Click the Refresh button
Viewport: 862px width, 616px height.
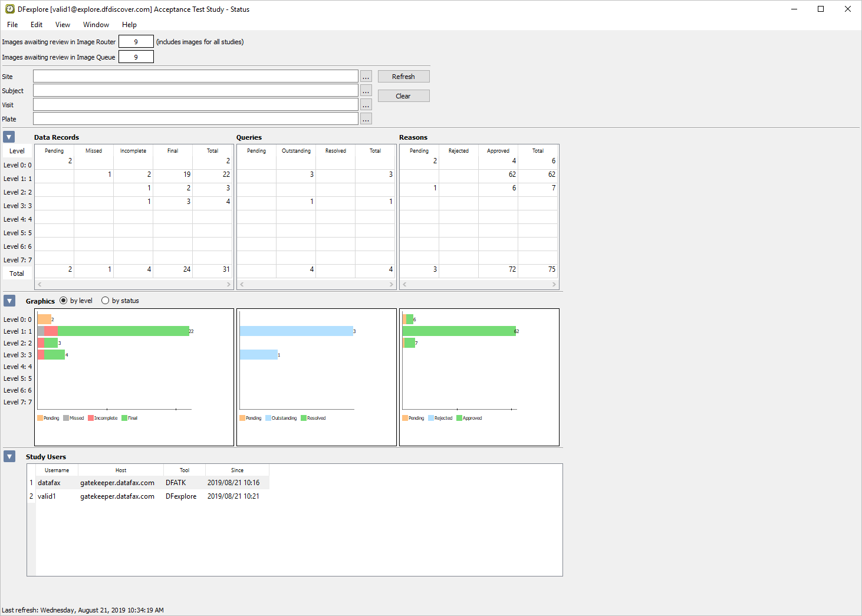(404, 77)
